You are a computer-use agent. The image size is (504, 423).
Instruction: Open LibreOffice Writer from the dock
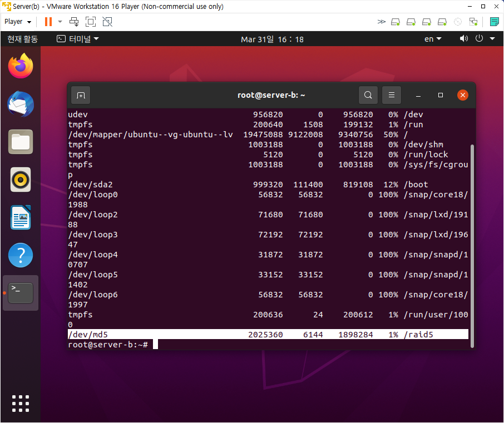click(21, 217)
